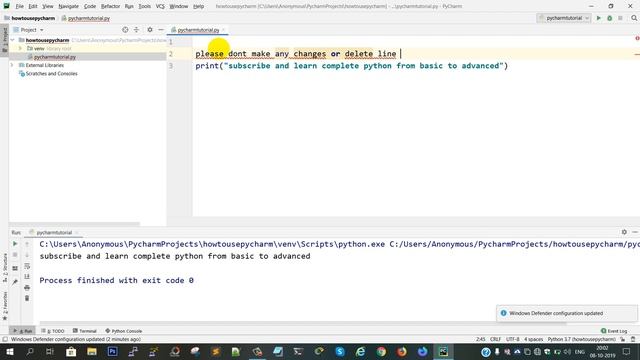Click the locate/scroll-from-source target icon

125,30
